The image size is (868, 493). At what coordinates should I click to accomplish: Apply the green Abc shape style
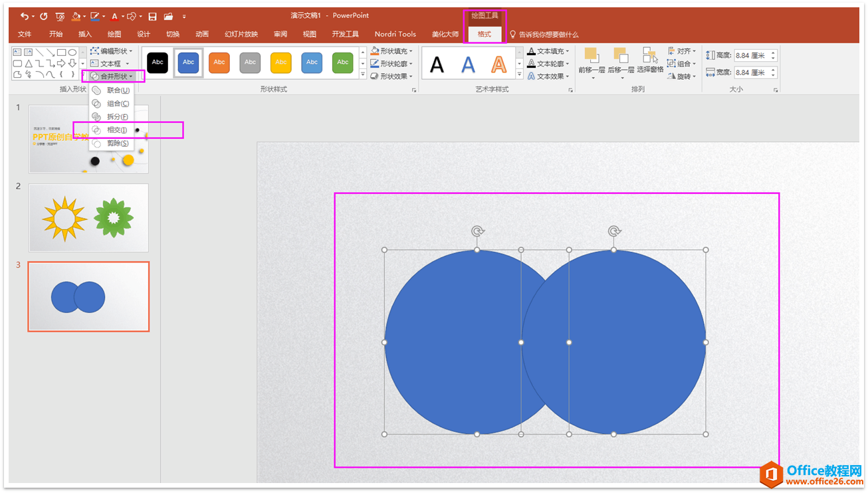343,62
